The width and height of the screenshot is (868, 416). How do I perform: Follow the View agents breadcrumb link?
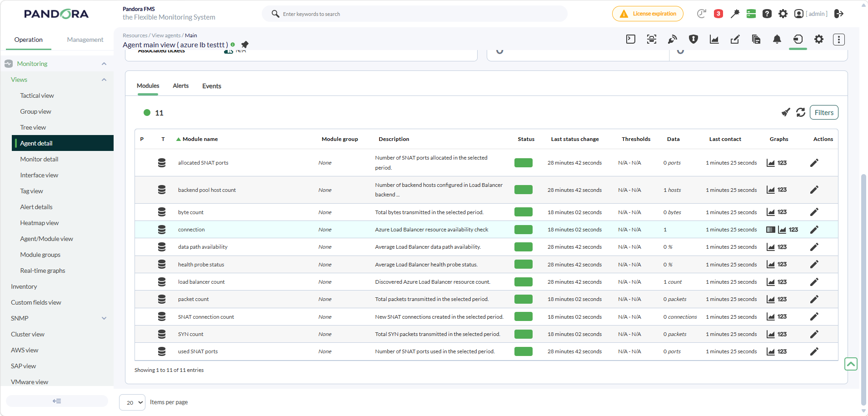pos(166,35)
